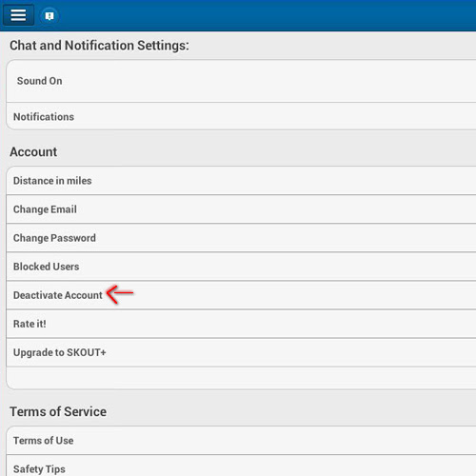
Task: Tap the Rate it! row
Action: coord(241,324)
